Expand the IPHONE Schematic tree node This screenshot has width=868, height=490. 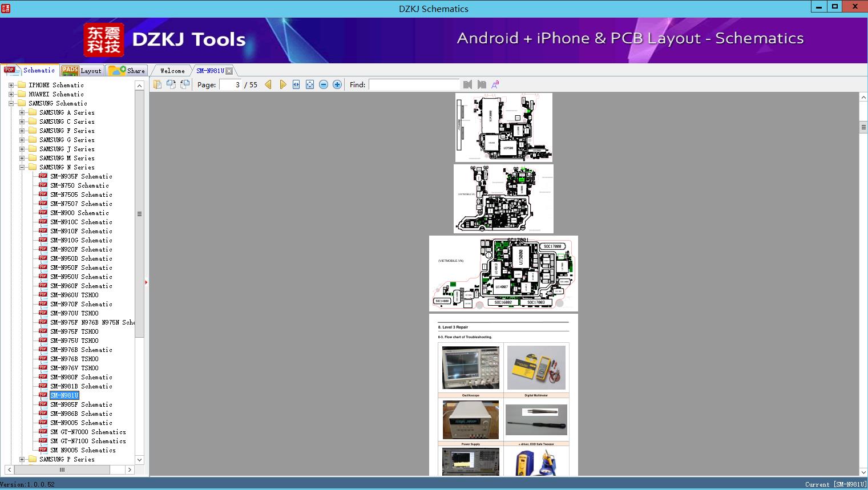[11, 85]
